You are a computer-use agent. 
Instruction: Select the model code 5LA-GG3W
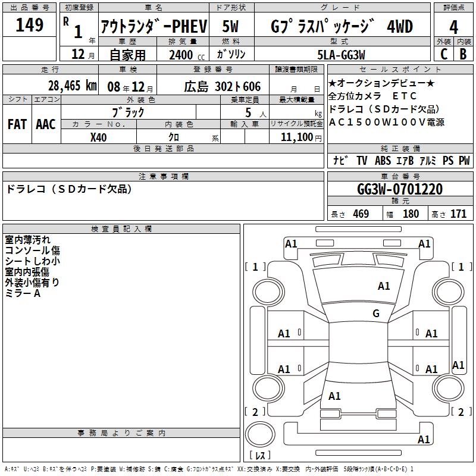pyautogui.click(x=341, y=55)
